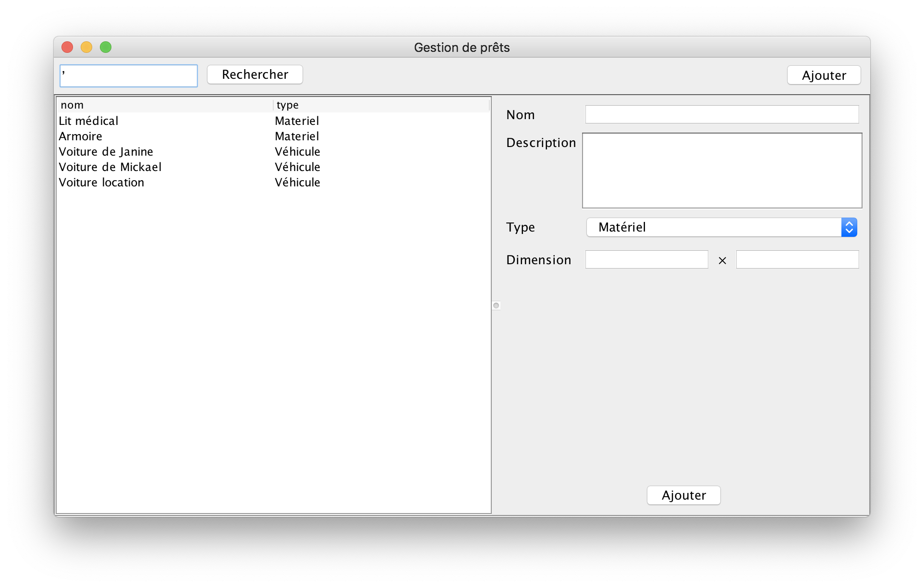The height and width of the screenshot is (588, 924).
Task: Select the Lit médical row
Action: (x=88, y=121)
